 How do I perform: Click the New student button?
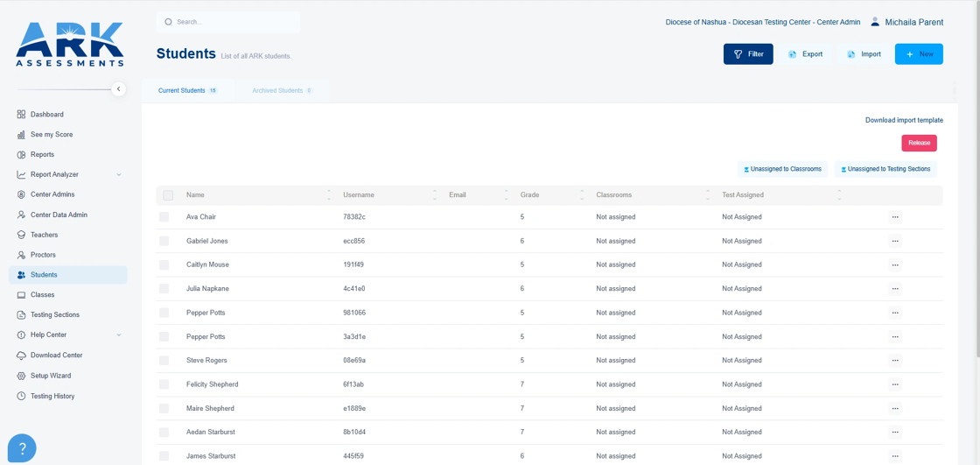point(919,53)
